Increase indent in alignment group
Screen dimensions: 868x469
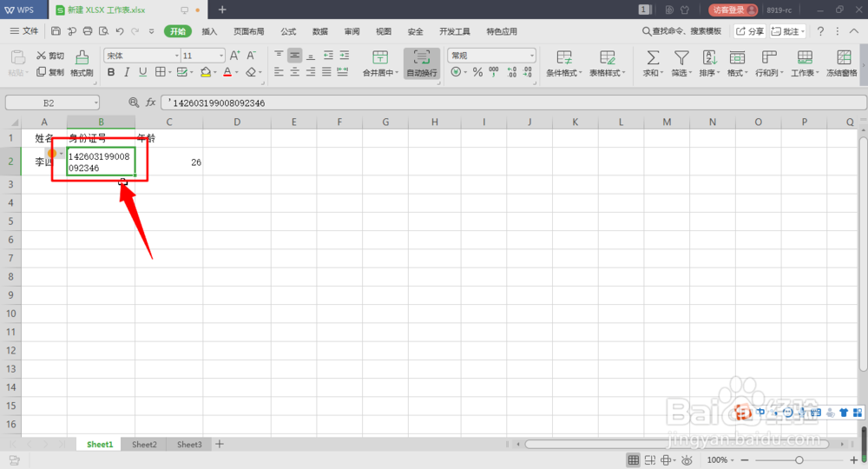click(x=345, y=56)
